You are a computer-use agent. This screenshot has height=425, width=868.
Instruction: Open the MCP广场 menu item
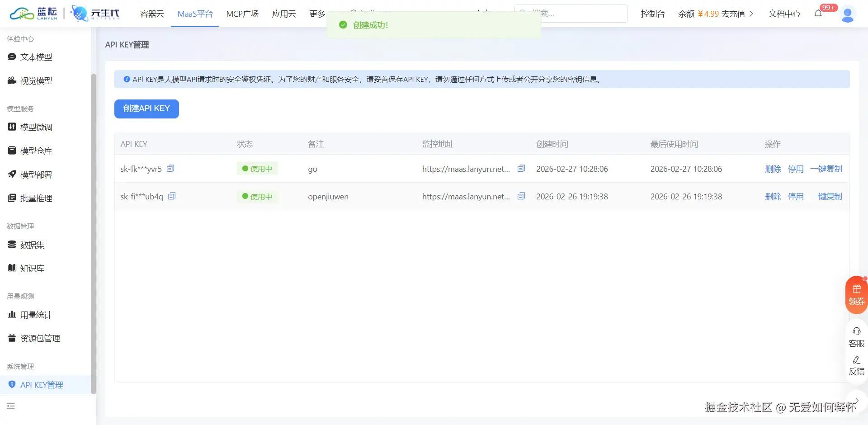[242, 14]
